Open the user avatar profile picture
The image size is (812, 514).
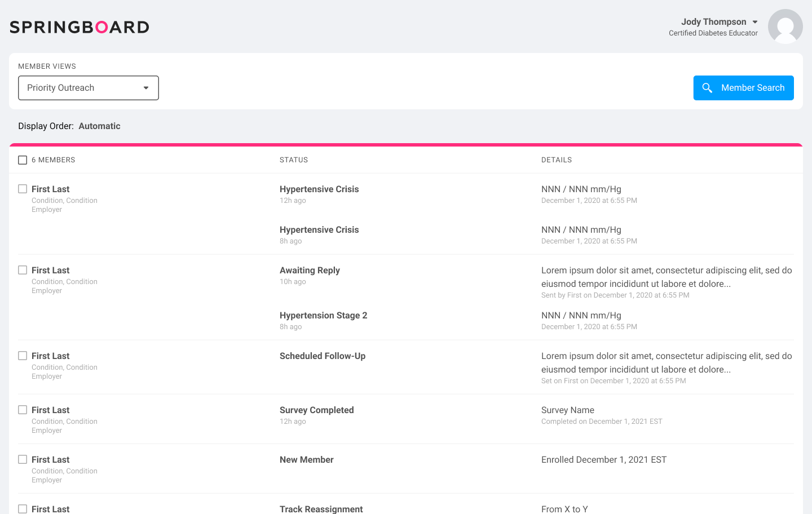(x=785, y=26)
